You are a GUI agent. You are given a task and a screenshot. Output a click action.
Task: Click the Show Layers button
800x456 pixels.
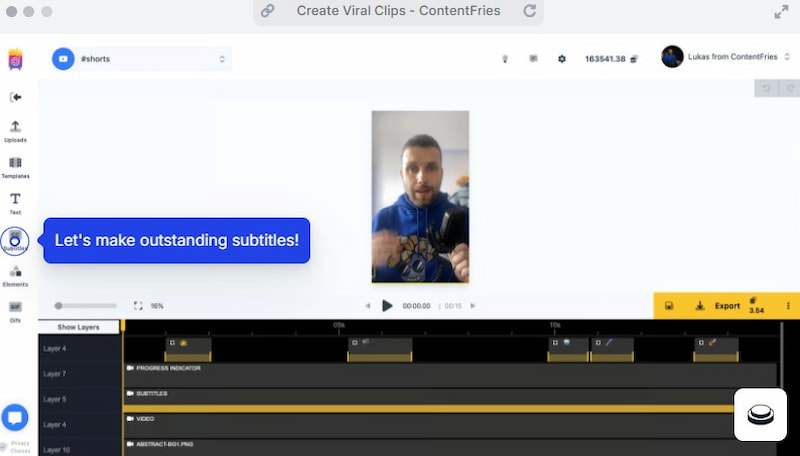tap(79, 327)
